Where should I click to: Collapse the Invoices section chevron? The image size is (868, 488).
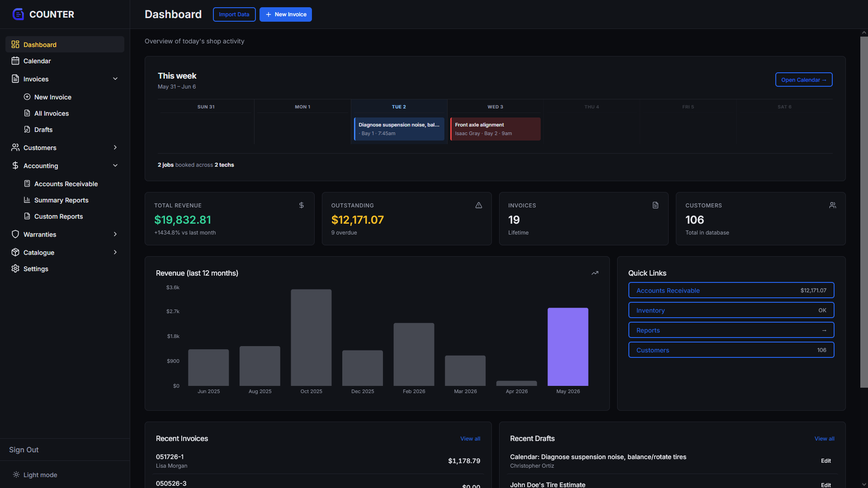[115, 79]
